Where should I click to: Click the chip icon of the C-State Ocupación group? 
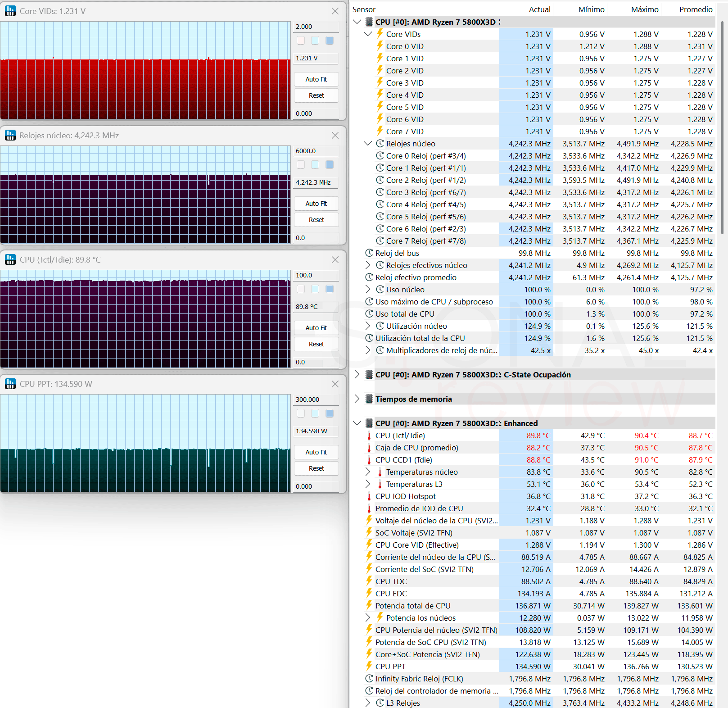pos(369,374)
